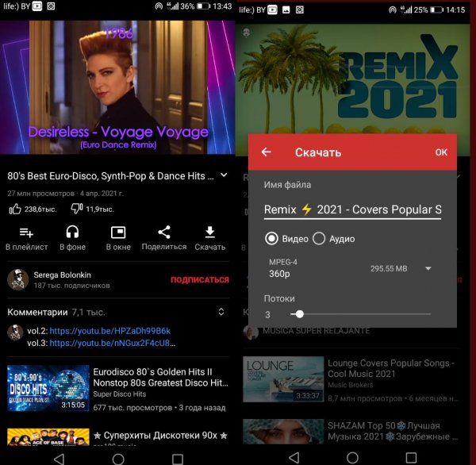Image resolution: width=476 pixels, height=465 pixels.
Task: Tap Desireless Voyage Voyage video player
Action: [117, 87]
